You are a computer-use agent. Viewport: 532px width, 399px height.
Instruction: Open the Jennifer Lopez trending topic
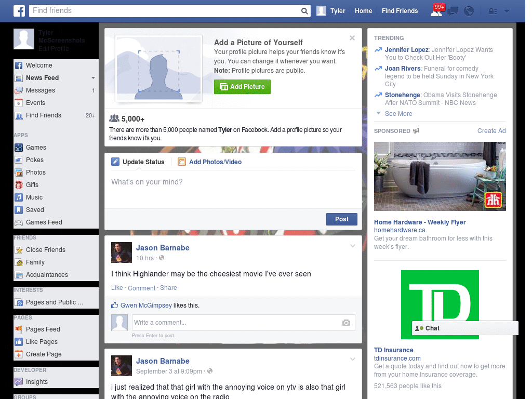point(406,50)
